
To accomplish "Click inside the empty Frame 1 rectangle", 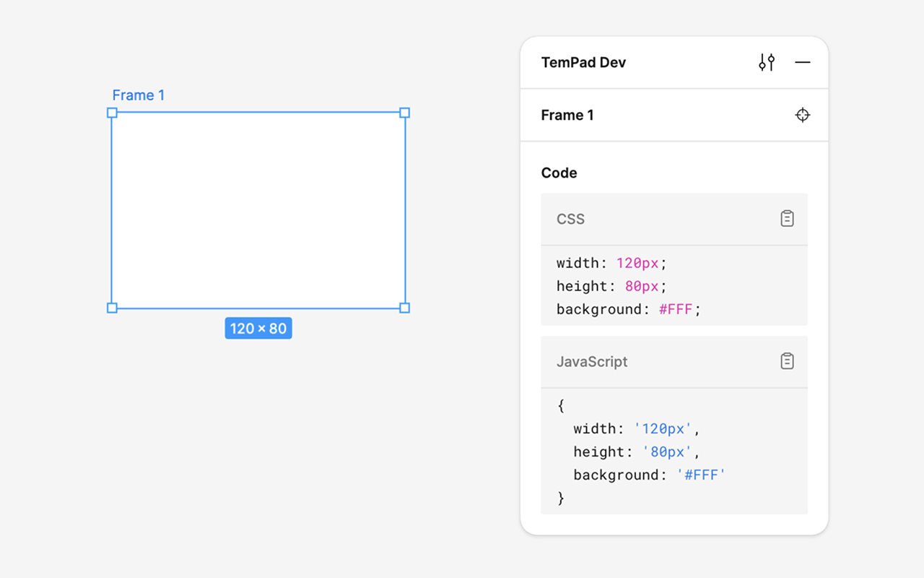I will (x=258, y=210).
